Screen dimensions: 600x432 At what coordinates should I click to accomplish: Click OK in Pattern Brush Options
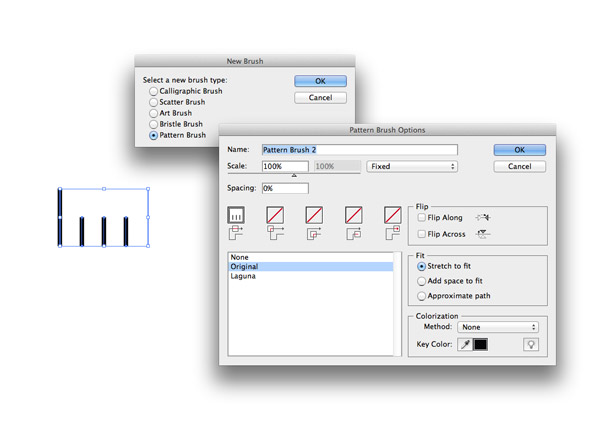519,150
